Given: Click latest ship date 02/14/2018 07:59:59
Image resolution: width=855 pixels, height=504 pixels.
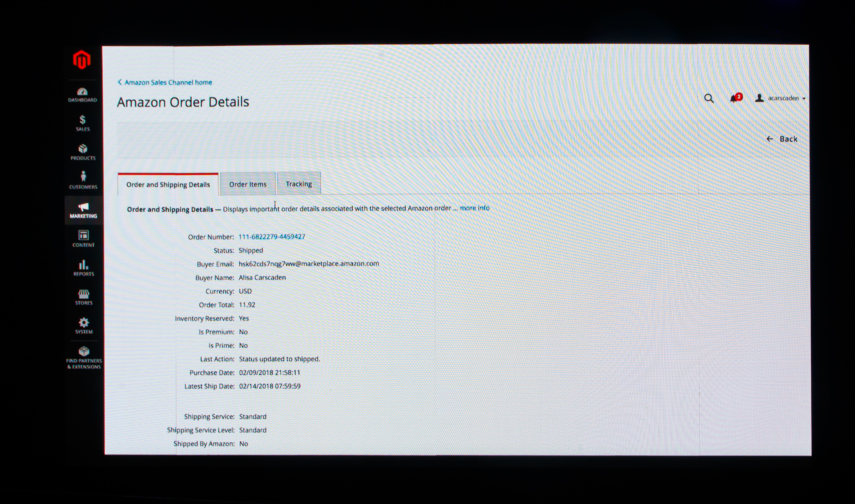Looking at the screenshot, I should 270,386.
